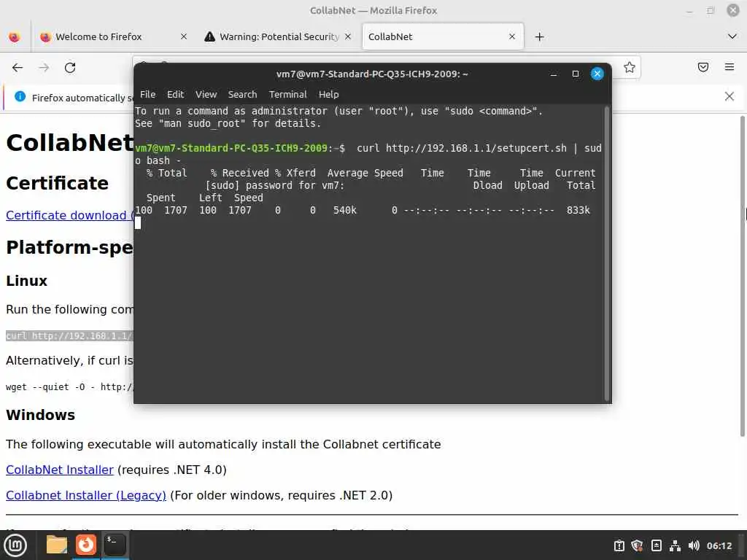Click the Windows heading

point(41,415)
